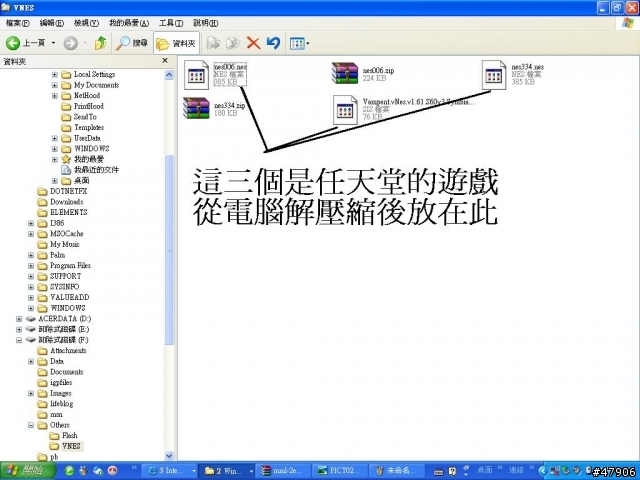The image size is (640, 480).
Task: Close the 資料夾 folders pane
Action: [165, 61]
